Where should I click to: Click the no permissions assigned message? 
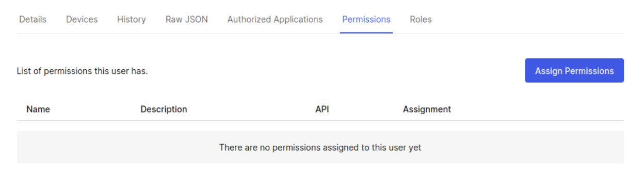click(x=320, y=148)
